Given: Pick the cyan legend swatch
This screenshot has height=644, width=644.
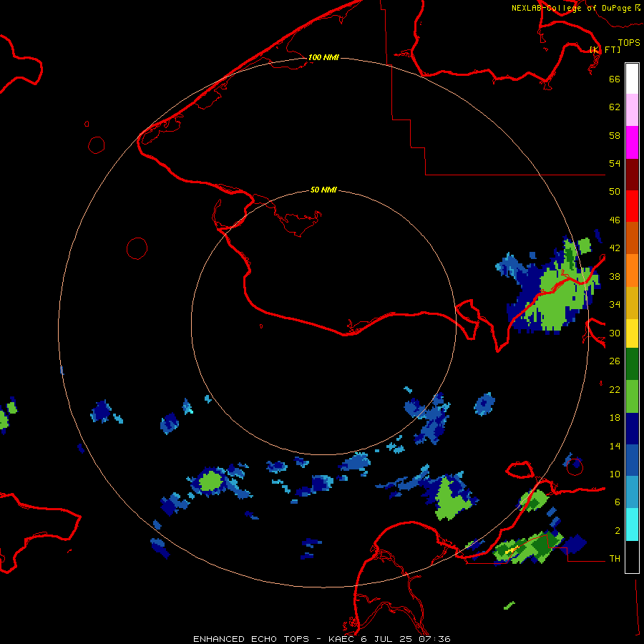Looking at the screenshot, I should (x=632, y=525).
